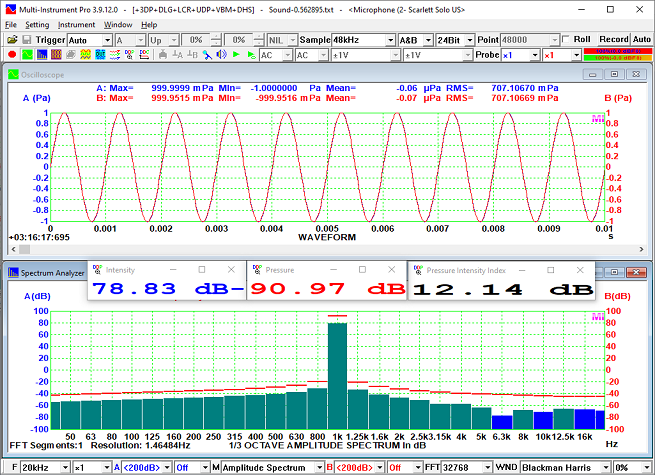
Task: Open the Oscilloscope view icon
Action: click(x=26, y=55)
